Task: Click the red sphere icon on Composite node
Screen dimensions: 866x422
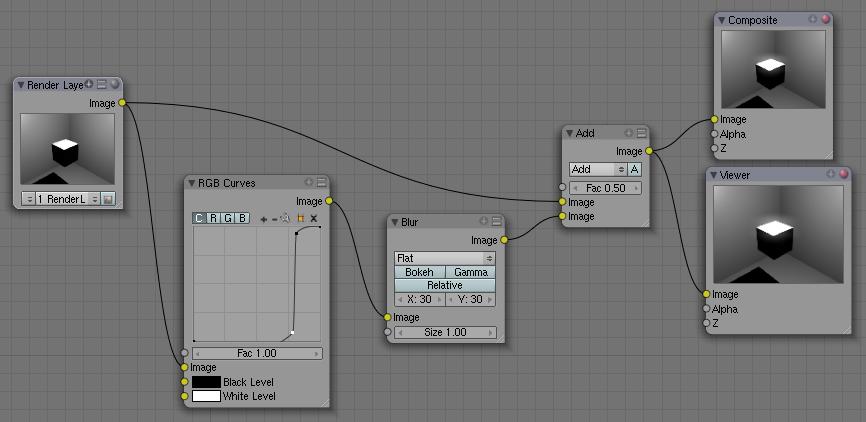Action: click(x=825, y=20)
